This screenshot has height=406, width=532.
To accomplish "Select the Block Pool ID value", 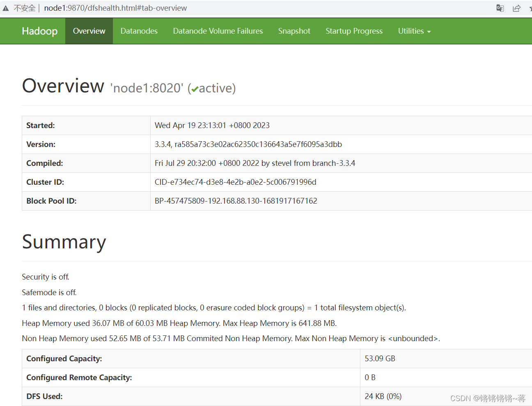I will point(236,201).
